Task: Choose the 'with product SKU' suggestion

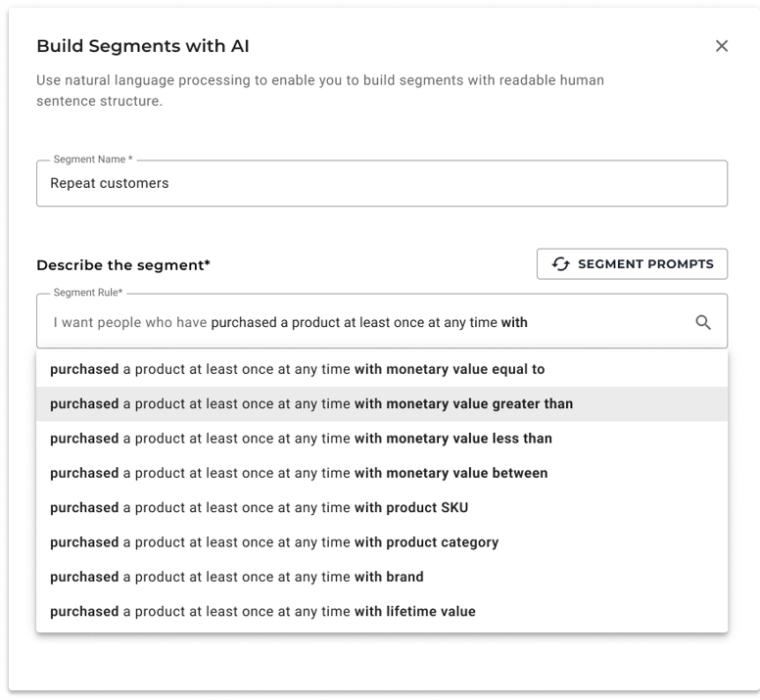Action: point(260,508)
